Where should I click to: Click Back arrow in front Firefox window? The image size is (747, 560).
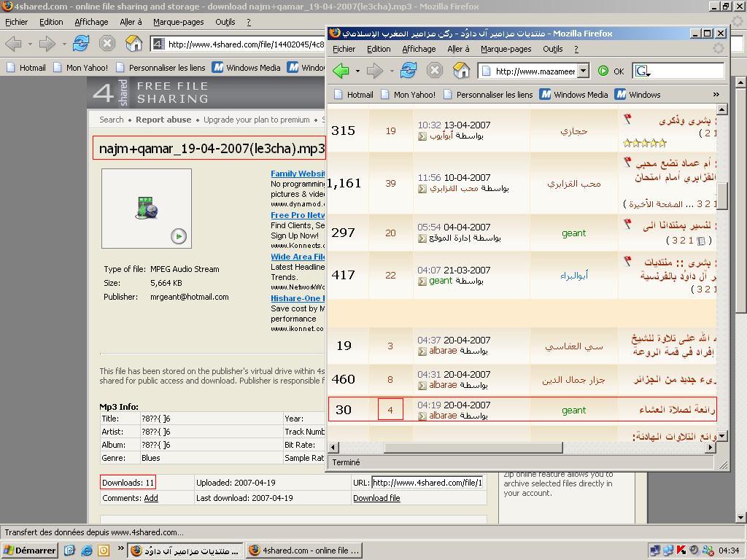pyautogui.click(x=341, y=71)
